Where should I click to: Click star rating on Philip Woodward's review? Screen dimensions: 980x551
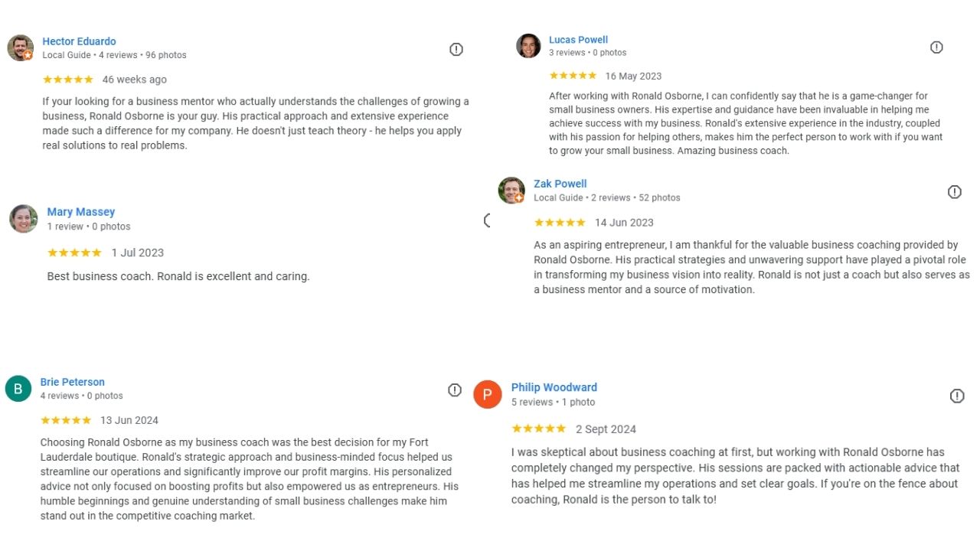tap(538, 429)
